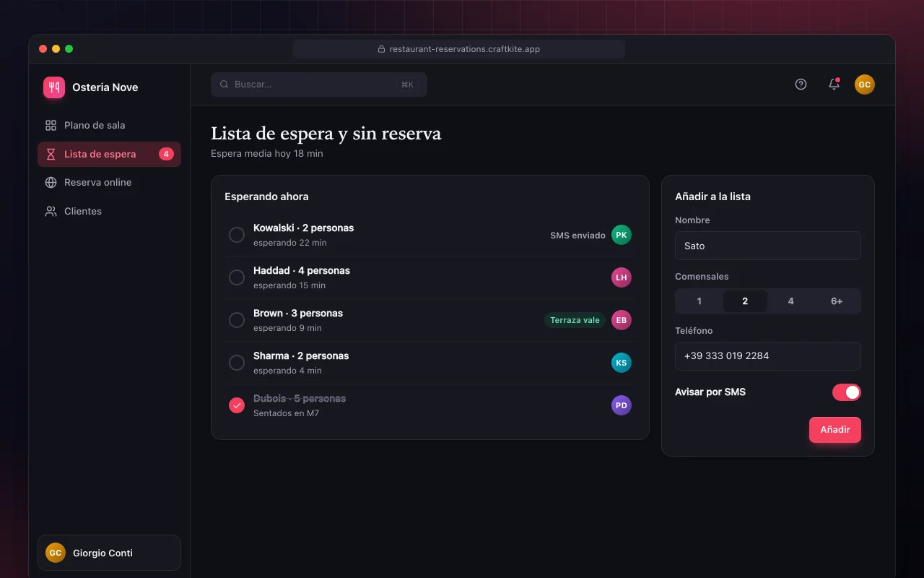924x578 pixels.
Task: Open the Reserva online page
Action: (x=109, y=182)
